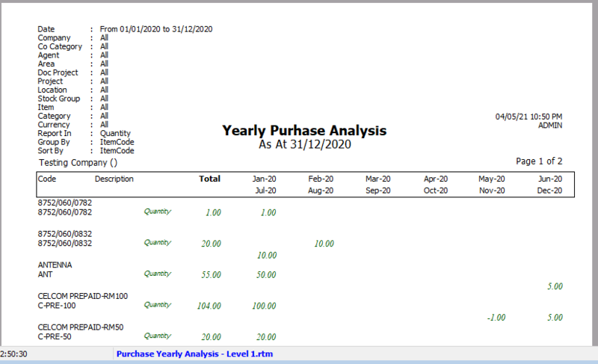Click the 'Yearly Purhase Analysis' report title

304,131
